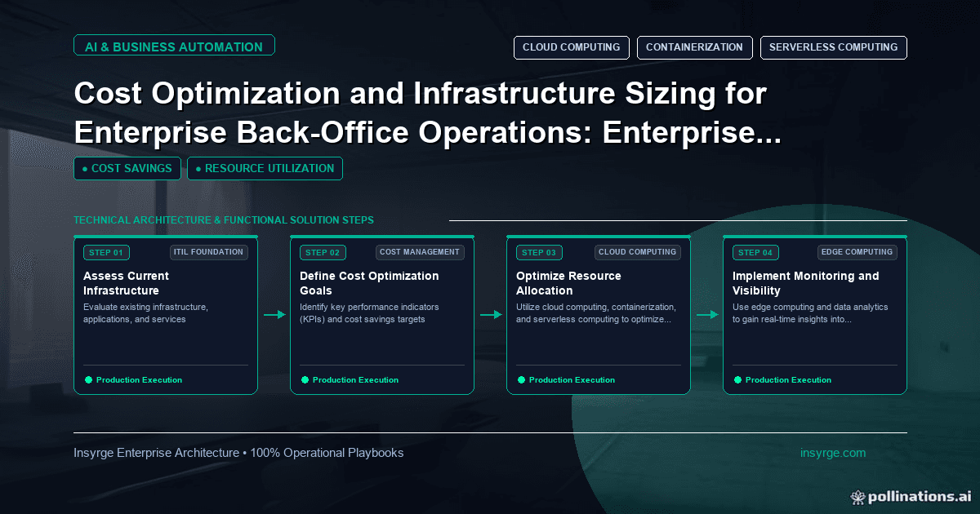This screenshot has height=514, width=980.
Task: Click Production Execution in Assess Current Infrastructure card
Action: pos(139,380)
